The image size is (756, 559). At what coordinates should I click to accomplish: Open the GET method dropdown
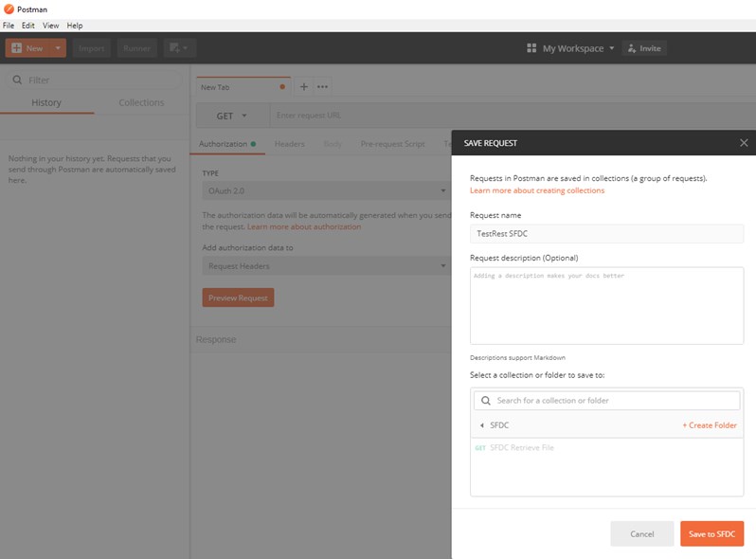pos(232,116)
